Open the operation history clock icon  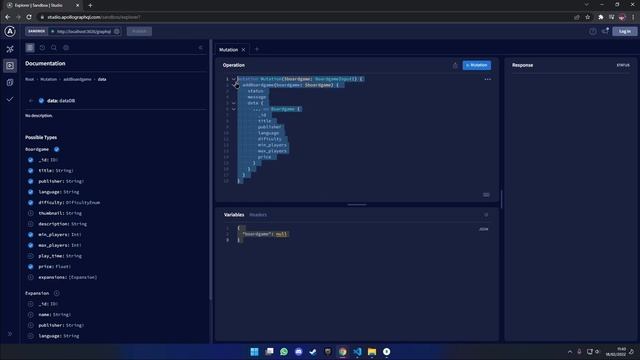(x=42, y=48)
